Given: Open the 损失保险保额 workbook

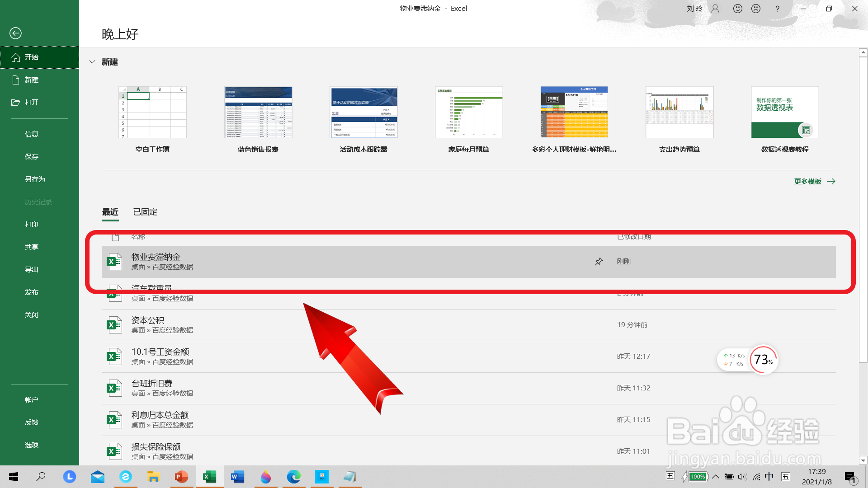Looking at the screenshot, I should coord(468,451).
